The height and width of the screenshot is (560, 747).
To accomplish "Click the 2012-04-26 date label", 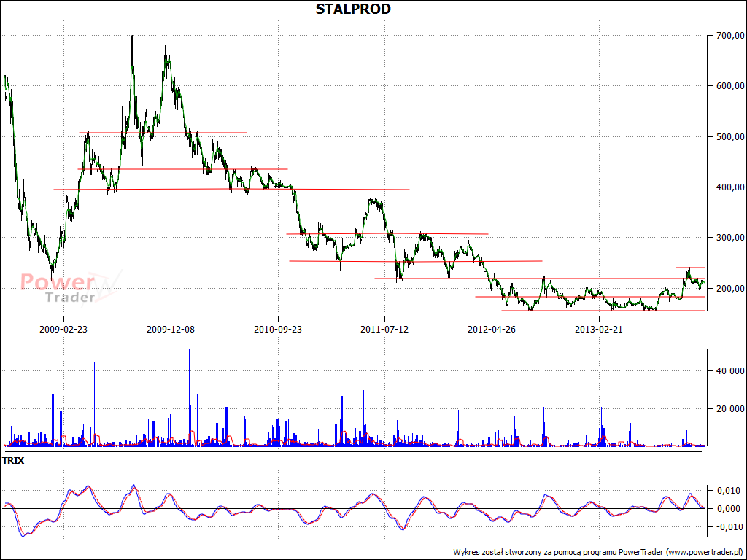I will click(492, 329).
